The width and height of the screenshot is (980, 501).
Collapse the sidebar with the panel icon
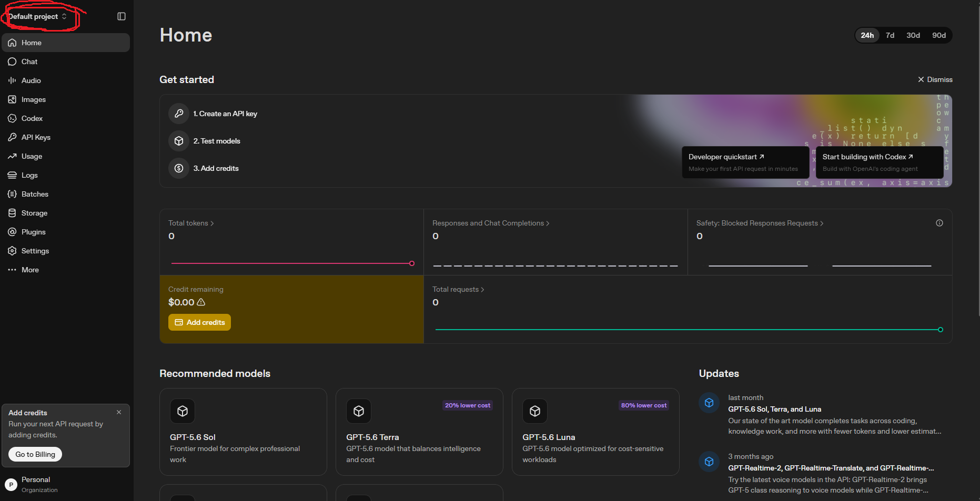coord(122,16)
